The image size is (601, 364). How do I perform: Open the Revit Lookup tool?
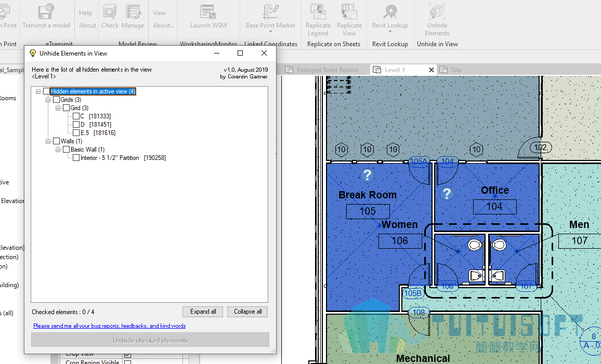pos(390,11)
